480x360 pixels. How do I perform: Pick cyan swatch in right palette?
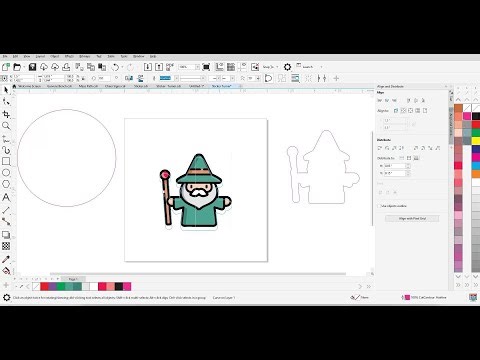[476, 165]
